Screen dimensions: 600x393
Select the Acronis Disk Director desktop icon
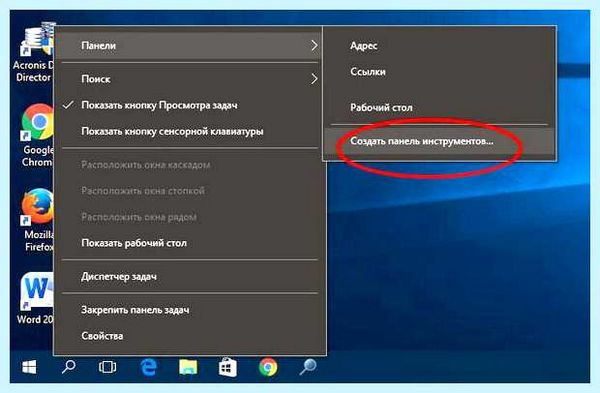(x=35, y=52)
